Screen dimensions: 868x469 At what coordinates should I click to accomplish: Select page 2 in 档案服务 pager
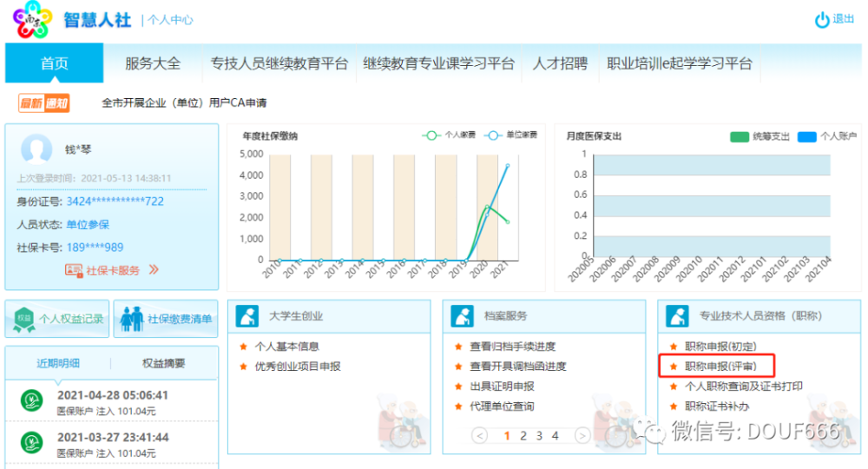tap(523, 436)
